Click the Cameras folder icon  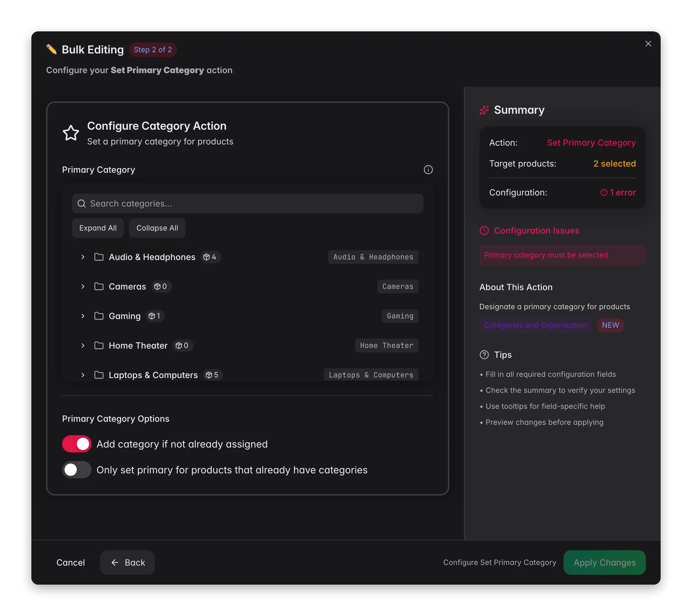[99, 286]
